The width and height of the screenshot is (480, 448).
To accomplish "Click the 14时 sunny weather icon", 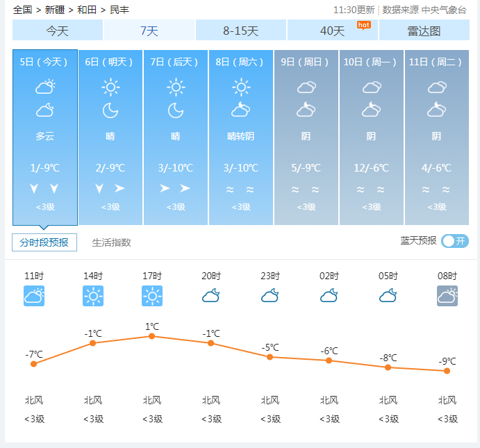I will [x=93, y=296].
